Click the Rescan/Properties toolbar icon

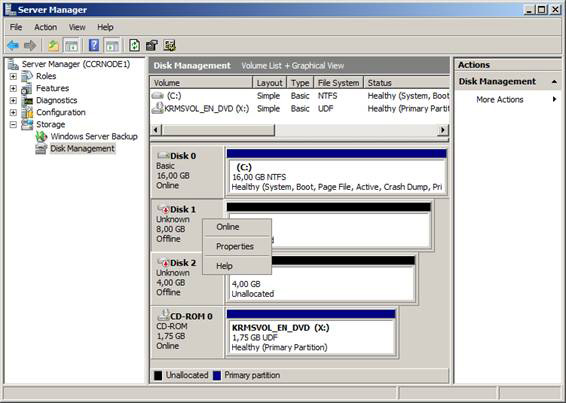[152, 46]
